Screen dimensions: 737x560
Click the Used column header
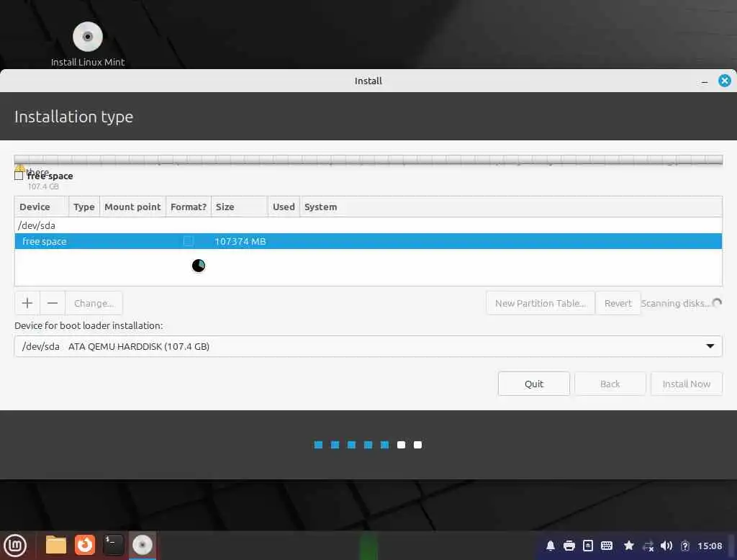pos(284,207)
